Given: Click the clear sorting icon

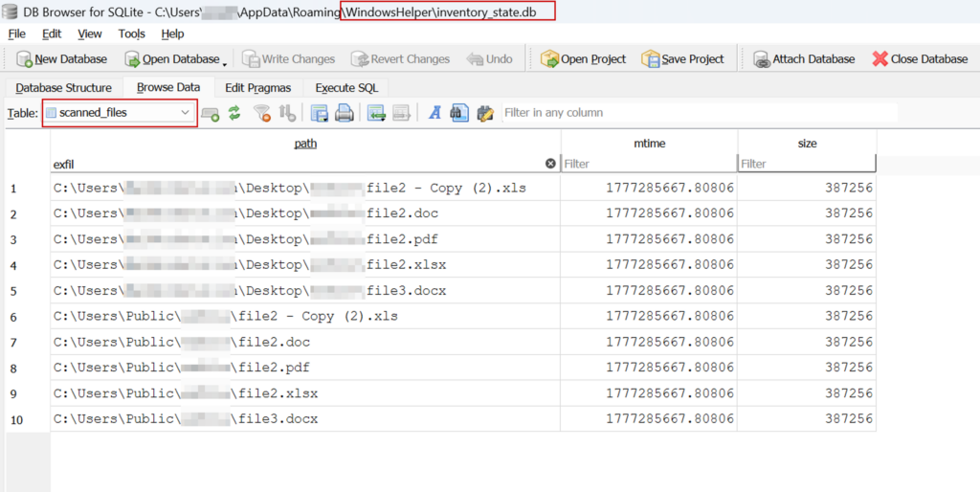Looking at the screenshot, I should pos(287,113).
